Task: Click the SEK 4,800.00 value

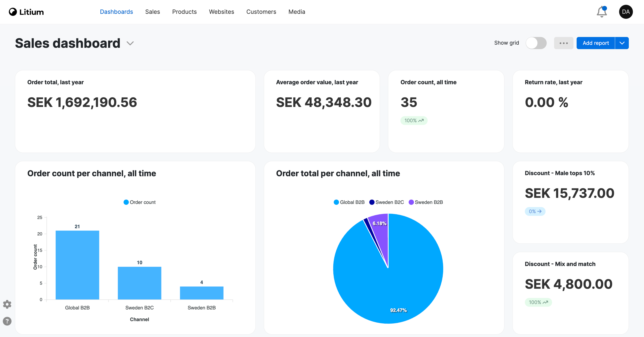Action: coord(569,284)
